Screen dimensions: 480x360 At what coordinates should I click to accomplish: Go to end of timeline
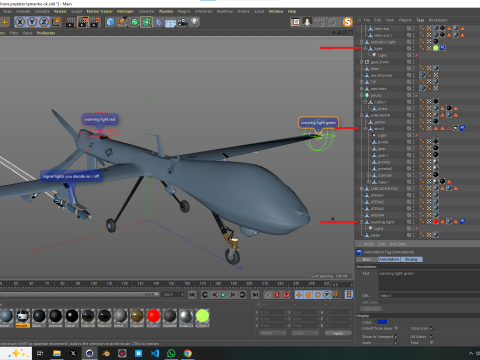(x=255, y=295)
